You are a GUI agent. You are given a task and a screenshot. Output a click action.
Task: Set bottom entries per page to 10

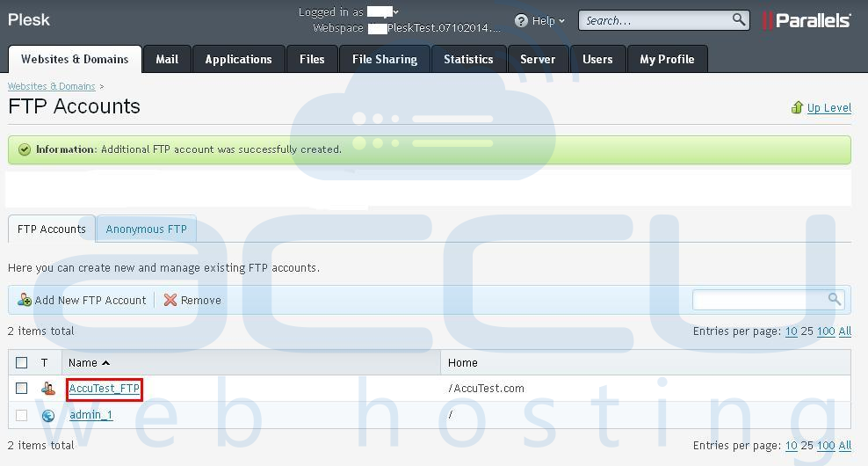pyautogui.click(x=792, y=446)
